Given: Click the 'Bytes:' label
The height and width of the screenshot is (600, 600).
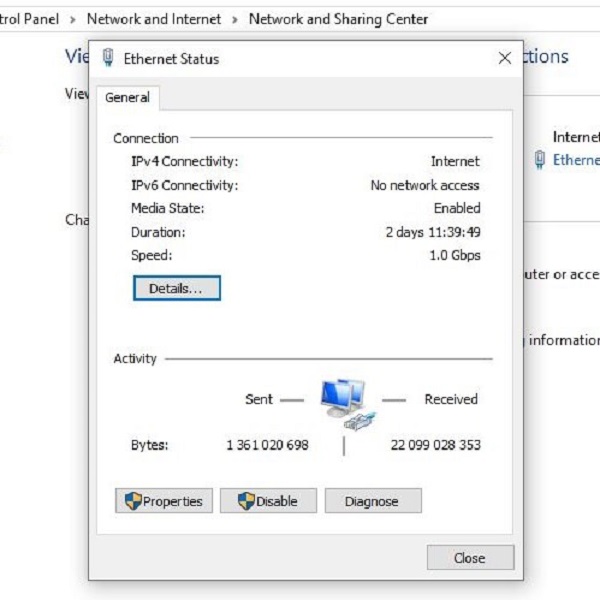Looking at the screenshot, I should point(150,445).
